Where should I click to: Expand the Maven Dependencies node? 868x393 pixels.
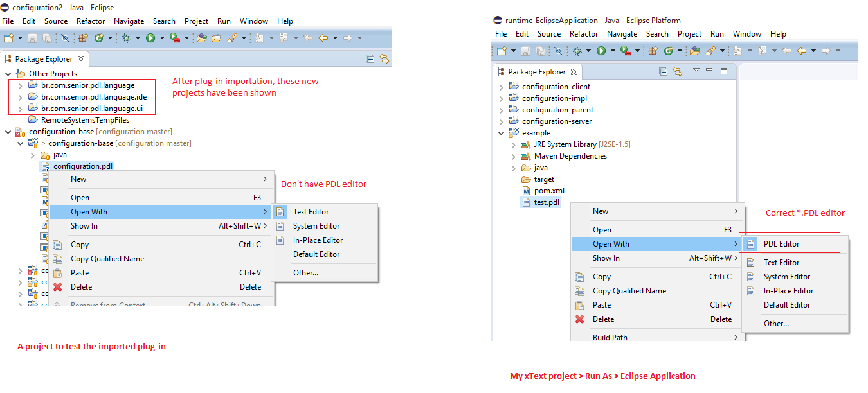[513, 156]
